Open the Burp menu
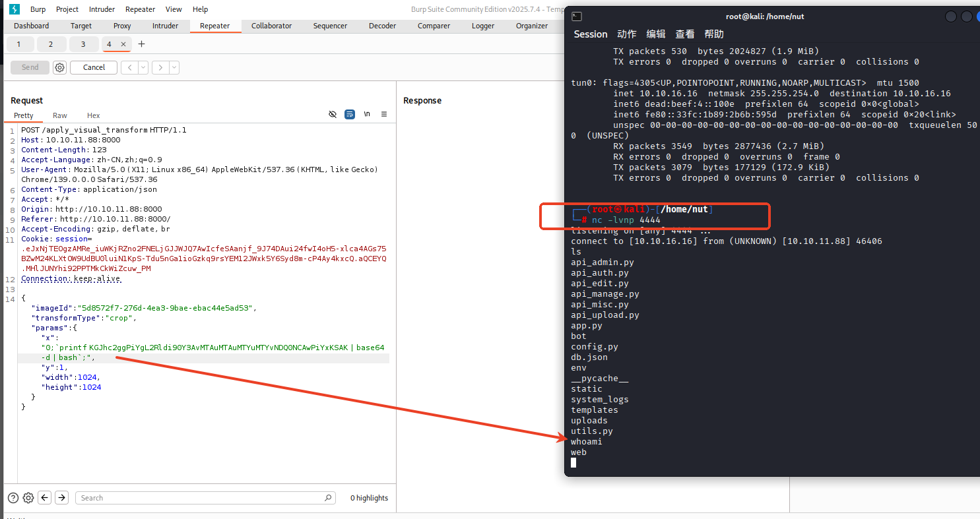 point(38,9)
